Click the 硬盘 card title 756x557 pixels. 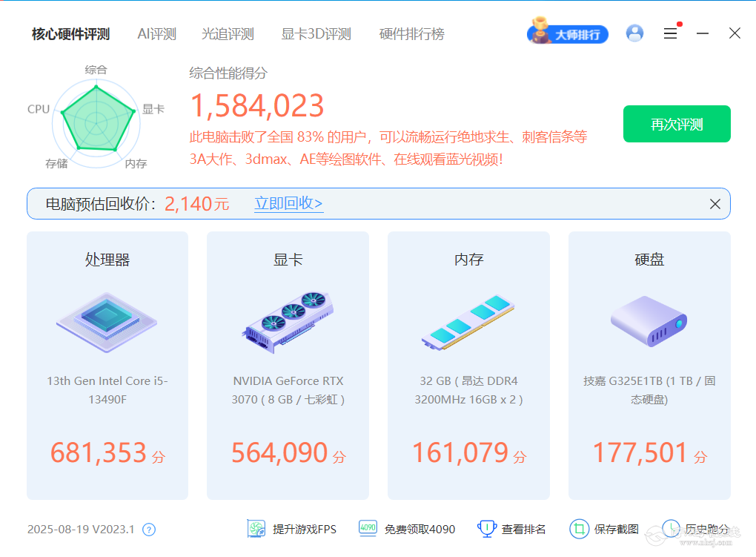click(x=649, y=260)
